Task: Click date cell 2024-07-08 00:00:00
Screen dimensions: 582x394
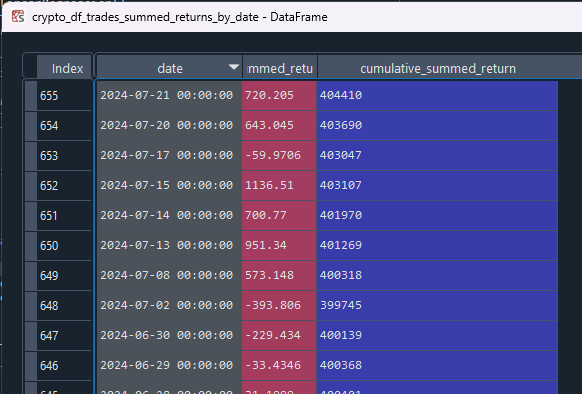Action: (x=169, y=276)
